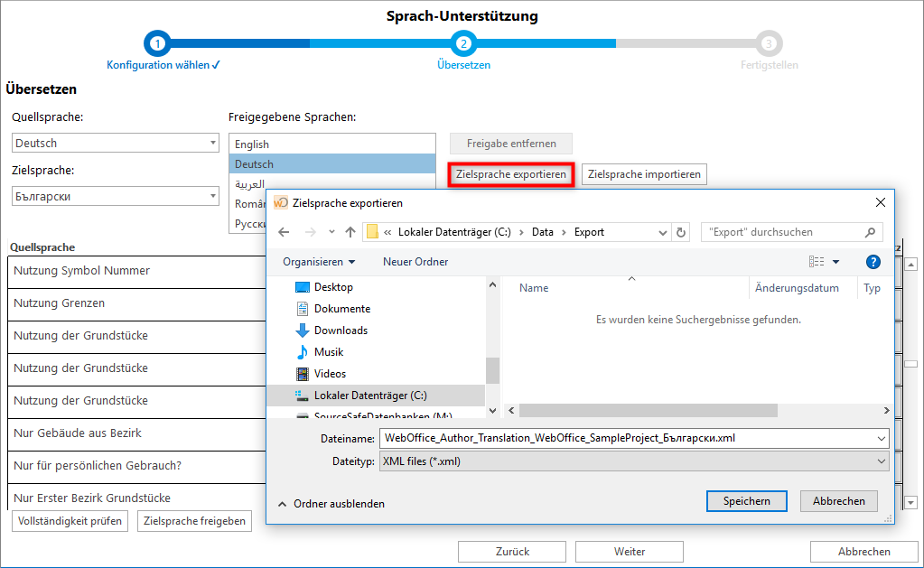Screen dimensions: 924x568
Task: Click the Speichern button
Action: (x=746, y=501)
